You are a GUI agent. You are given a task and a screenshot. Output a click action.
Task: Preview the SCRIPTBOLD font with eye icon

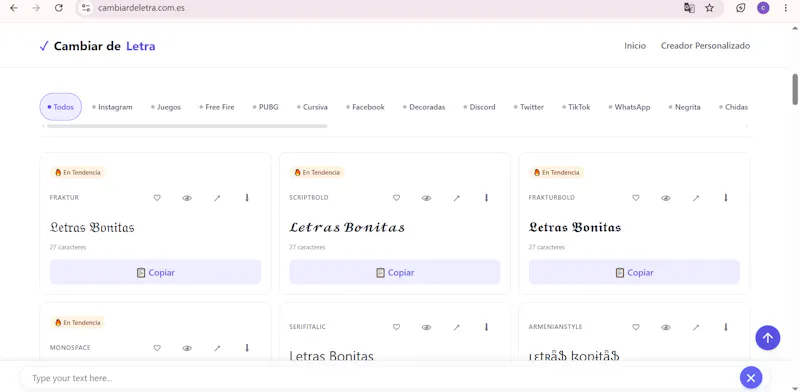click(427, 198)
